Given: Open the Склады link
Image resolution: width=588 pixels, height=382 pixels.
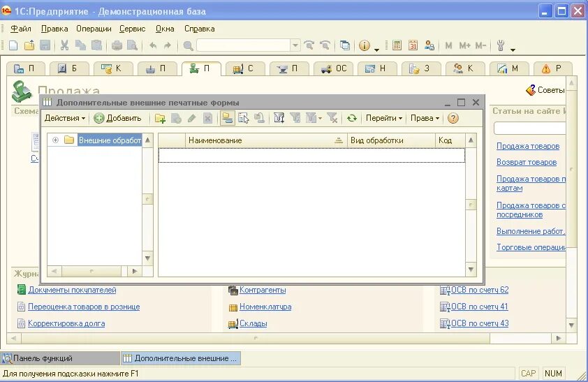Looking at the screenshot, I should coord(253,323).
